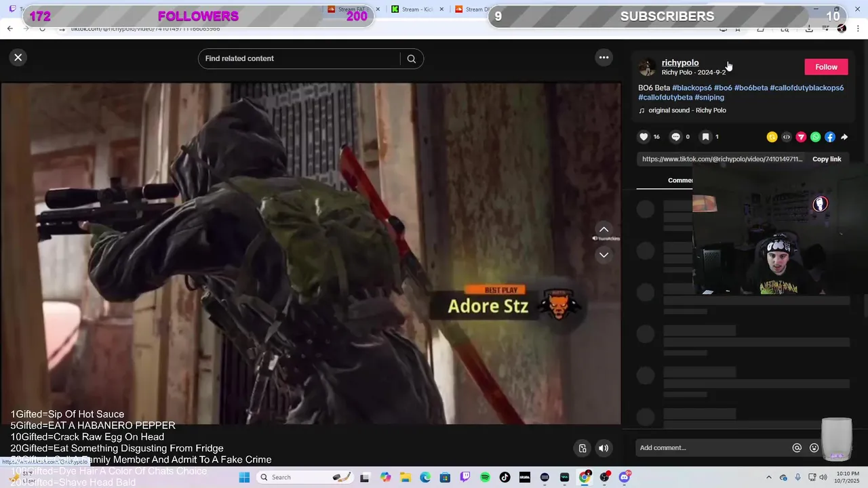Open the three-dot more options menu
This screenshot has width=868, height=488.
(604, 58)
